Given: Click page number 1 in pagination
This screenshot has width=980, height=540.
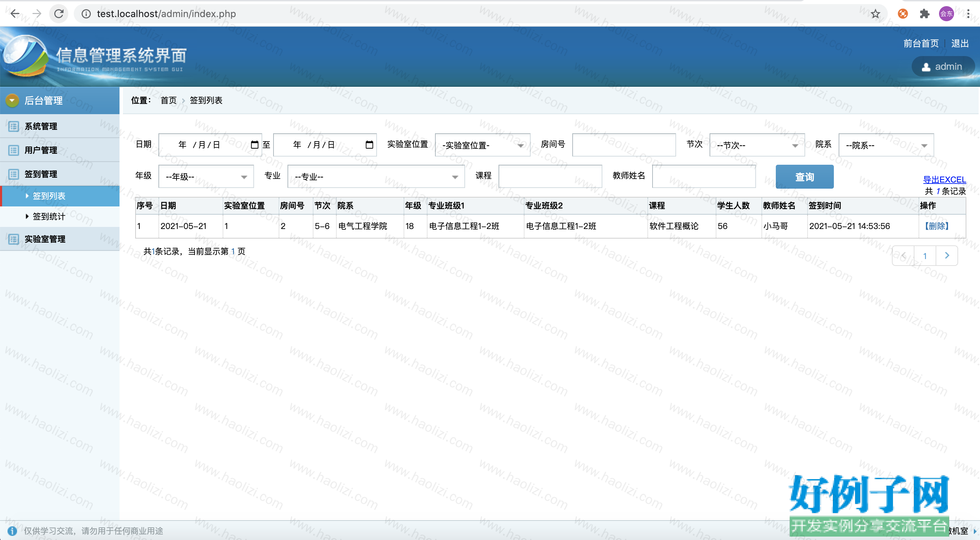Looking at the screenshot, I should pos(925,256).
